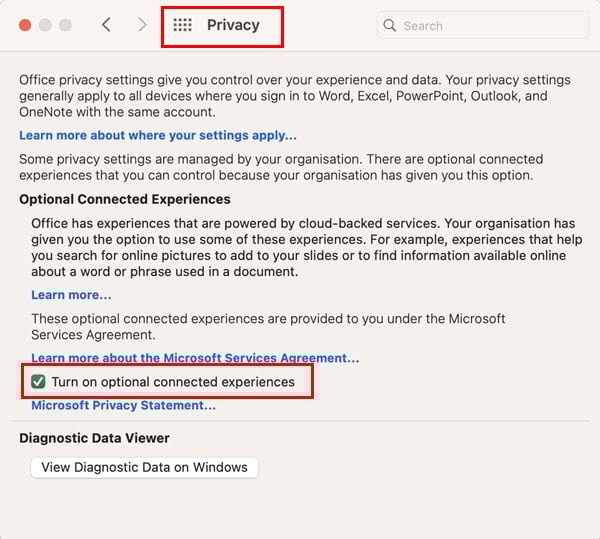Untick the optional connected experiences checkbox
The image size is (600, 539).
coord(38,381)
